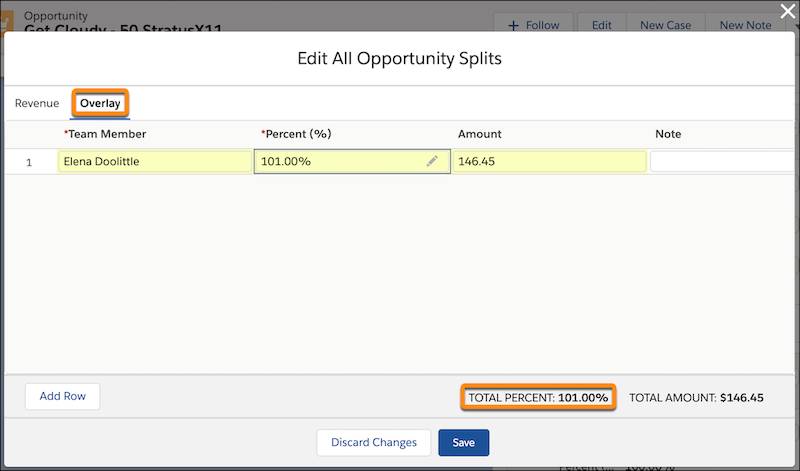Click row number 1 cell
This screenshot has height=471, width=800.
(x=29, y=162)
